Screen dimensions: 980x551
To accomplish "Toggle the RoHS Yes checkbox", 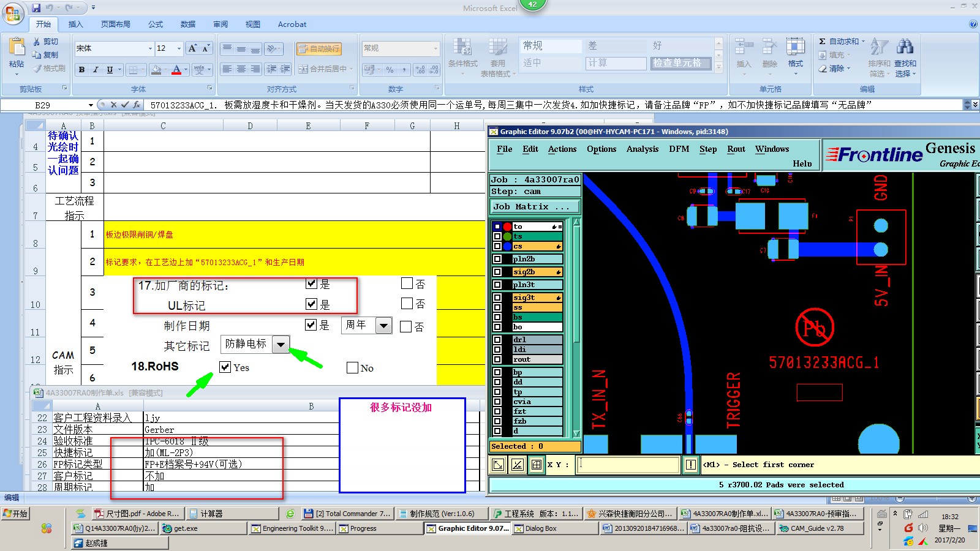I will [x=225, y=367].
